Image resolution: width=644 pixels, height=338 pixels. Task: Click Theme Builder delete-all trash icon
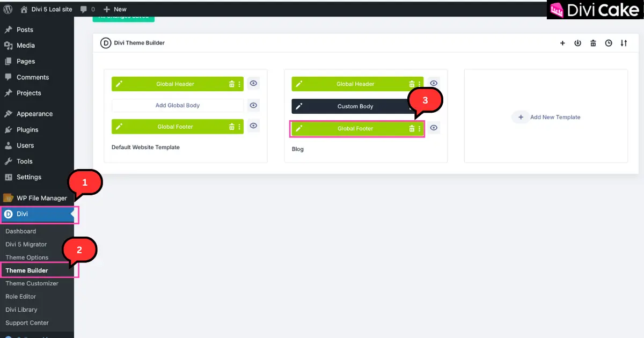point(593,43)
